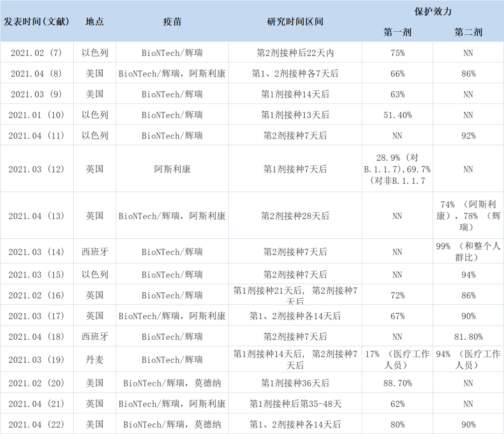504x434 pixels.
Task: Click 以色列 in row 2021.02 (7)
Action: [x=94, y=53]
